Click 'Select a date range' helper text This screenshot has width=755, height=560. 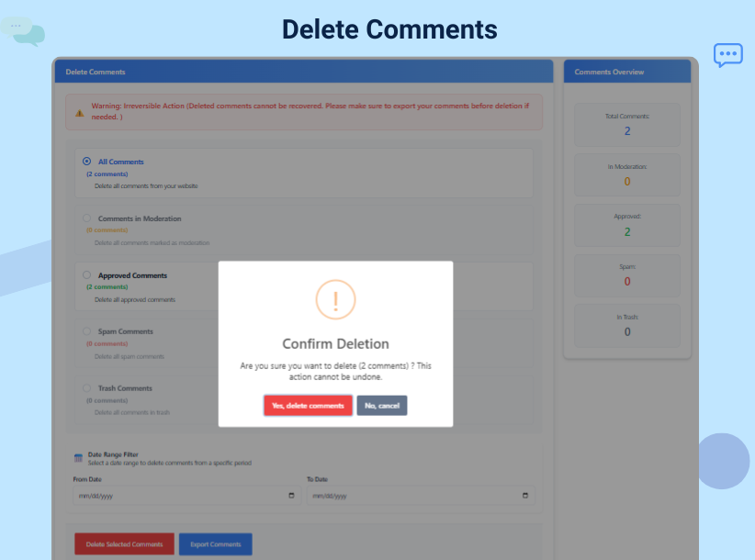(x=170, y=463)
